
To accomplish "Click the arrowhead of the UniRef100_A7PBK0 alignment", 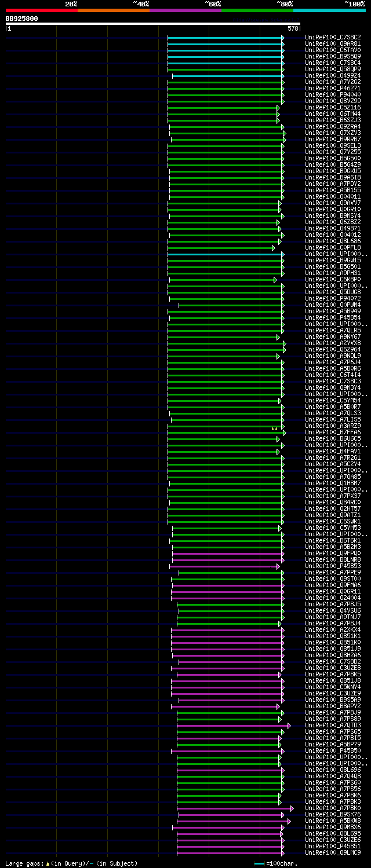I will 292,808.
